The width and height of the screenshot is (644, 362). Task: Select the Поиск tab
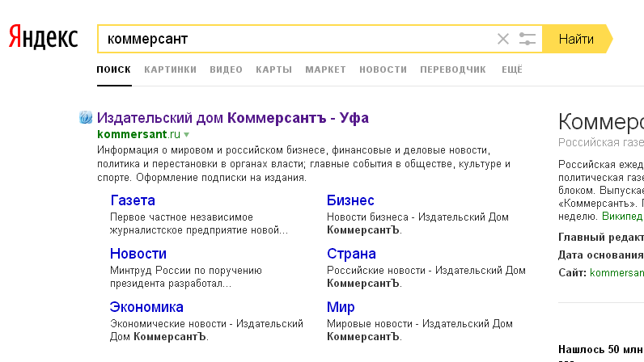click(114, 69)
